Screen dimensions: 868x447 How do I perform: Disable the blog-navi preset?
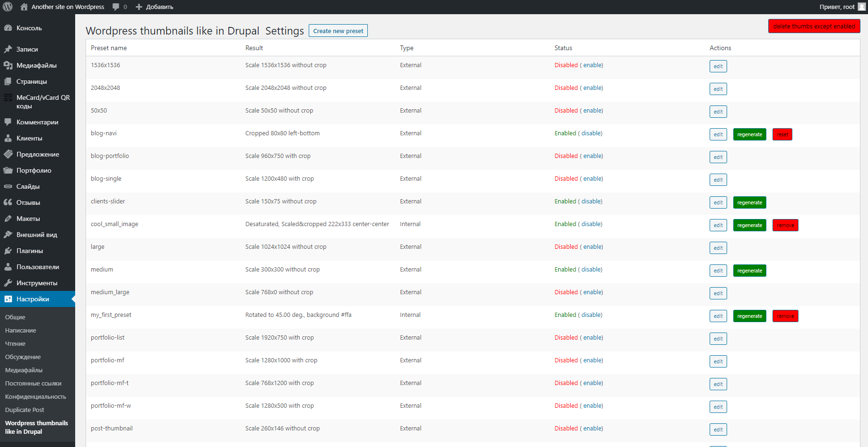pyautogui.click(x=591, y=133)
